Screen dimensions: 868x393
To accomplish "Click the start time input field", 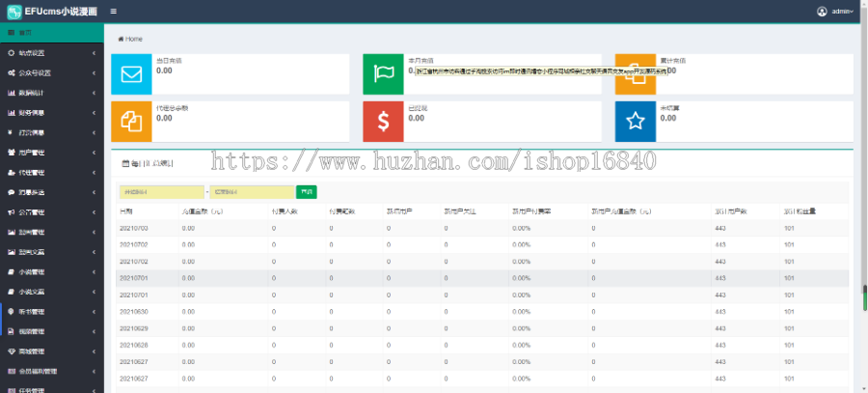I will coord(162,192).
